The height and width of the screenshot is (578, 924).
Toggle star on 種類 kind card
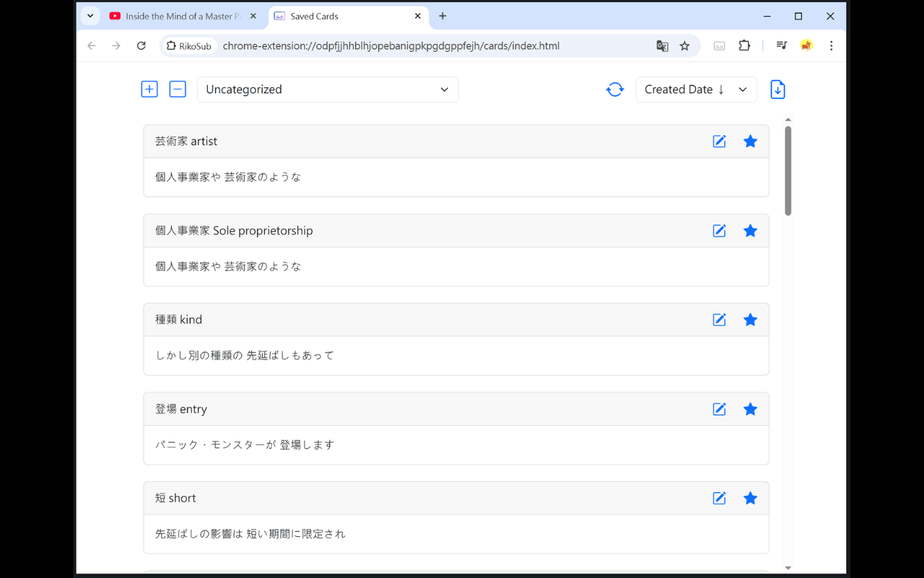click(751, 319)
